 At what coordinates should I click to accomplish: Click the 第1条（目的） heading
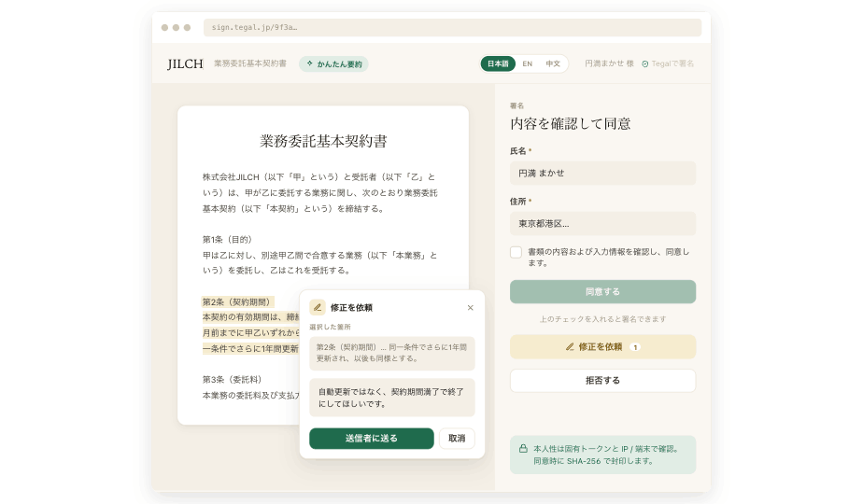point(227,239)
